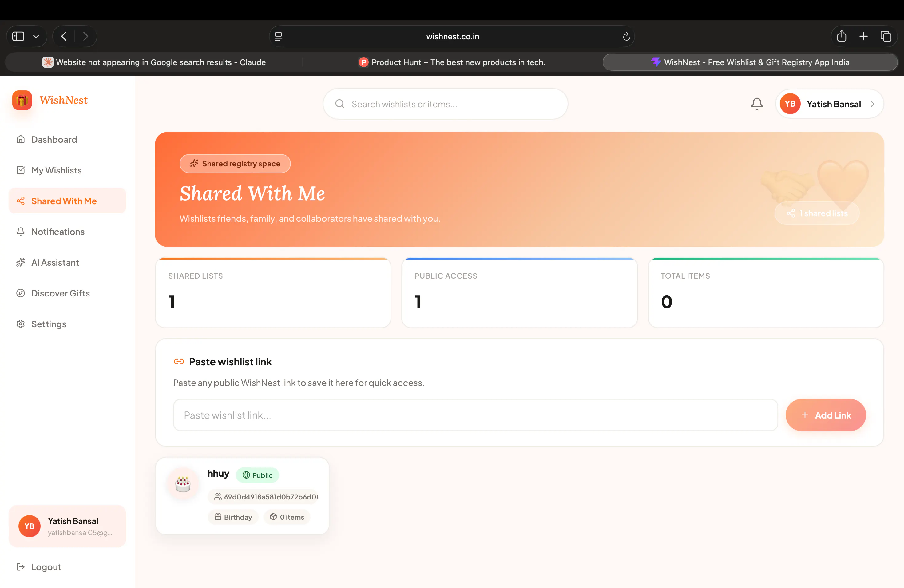Click the AI Assistant sparkle icon
This screenshot has width=904, height=588.
click(21, 262)
